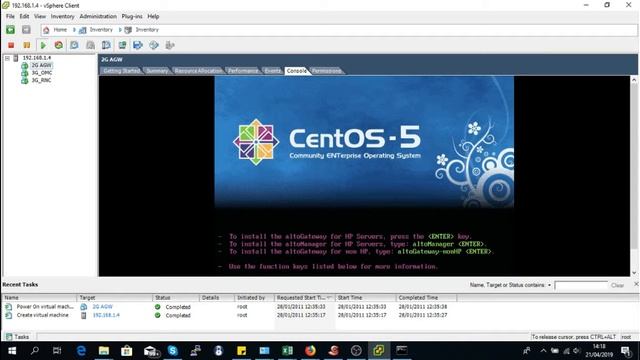Open the taskbar search magnifier
Image resolution: width=640 pixels, height=360 pixels.
click(x=35, y=351)
